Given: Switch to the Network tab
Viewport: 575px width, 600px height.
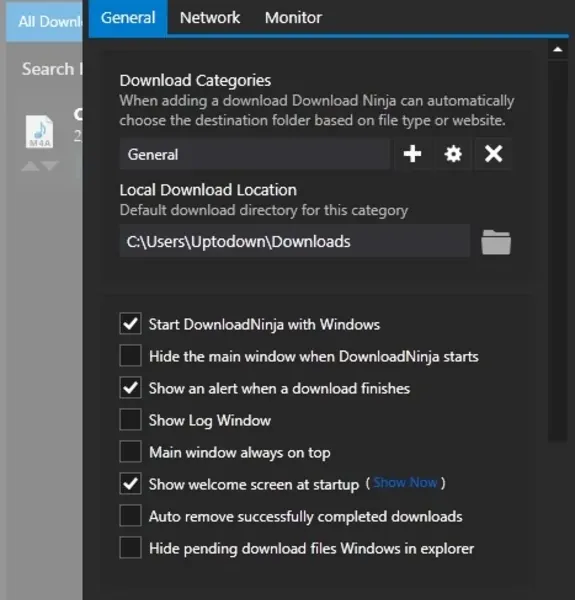Looking at the screenshot, I should pyautogui.click(x=210, y=18).
